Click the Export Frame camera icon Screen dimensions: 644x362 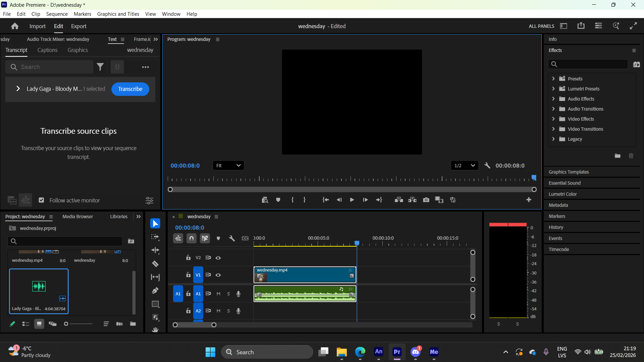426,200
